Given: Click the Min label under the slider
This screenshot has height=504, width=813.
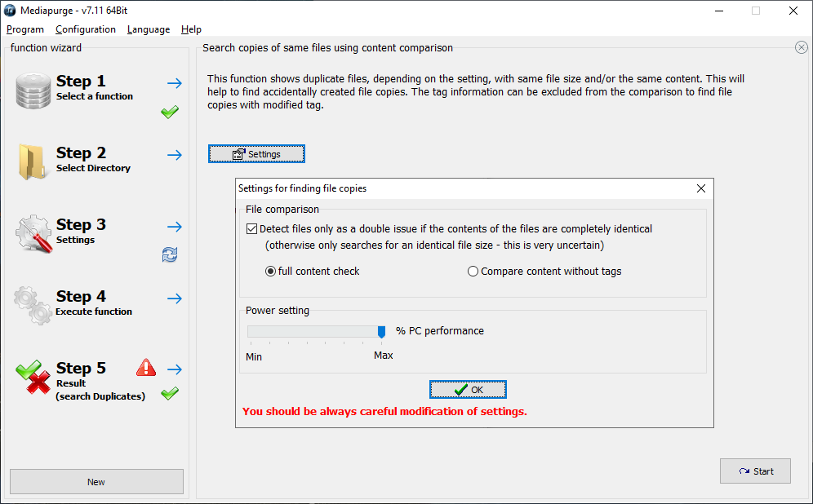Looking at the screenshot, I should point(254,357).
